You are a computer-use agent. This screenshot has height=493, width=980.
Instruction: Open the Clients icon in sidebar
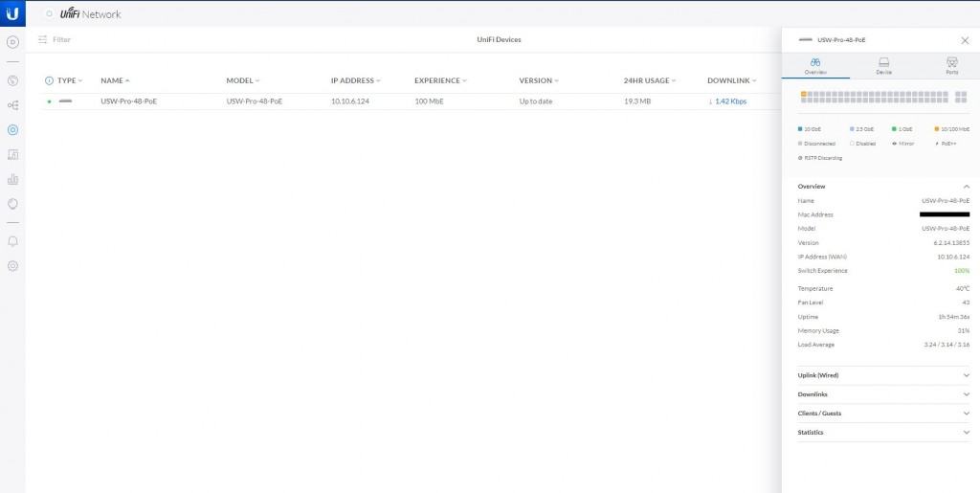click(x=12, y=154)
